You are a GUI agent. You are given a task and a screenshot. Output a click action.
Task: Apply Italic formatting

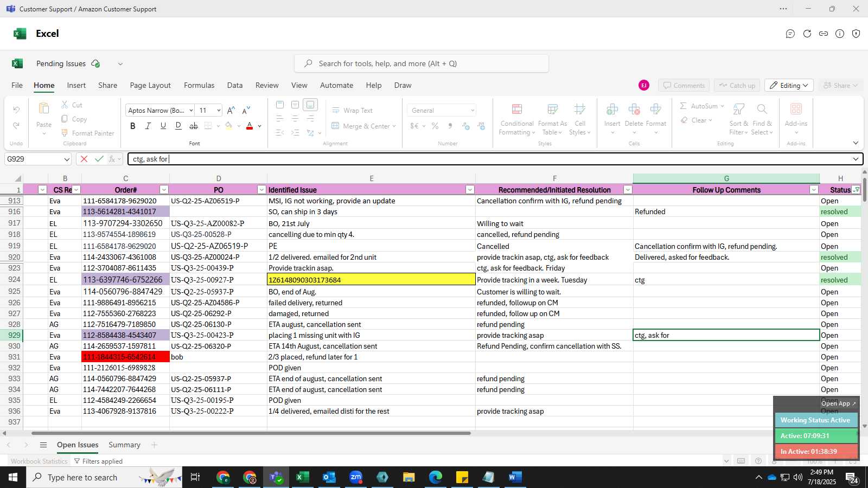point(148,126)
